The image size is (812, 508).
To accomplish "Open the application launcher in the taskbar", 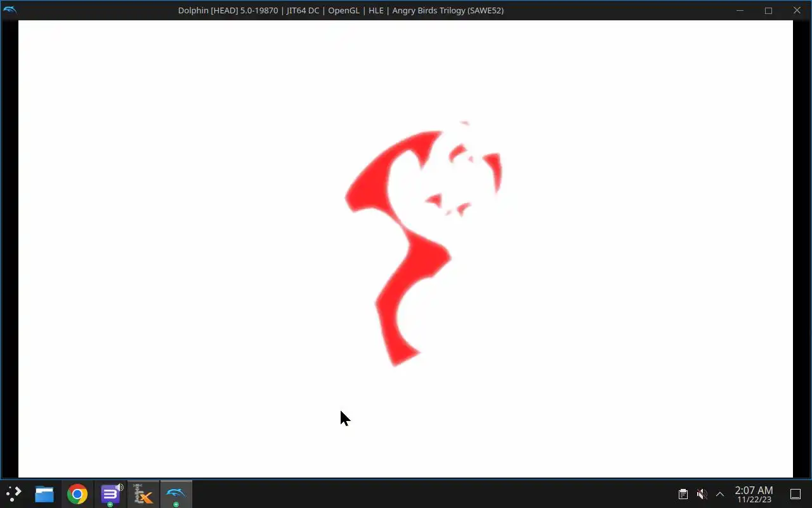I will (x=14, y=494).
